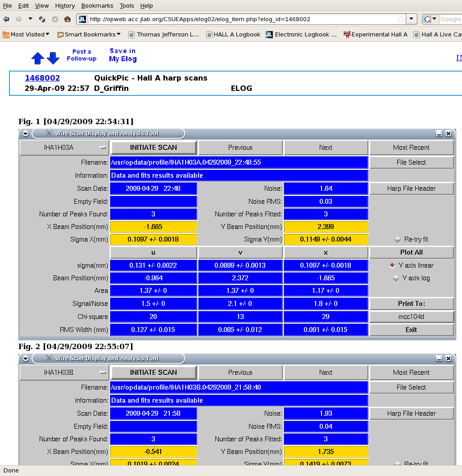Click INITIATE SCAN for harp IHA1H03A
This screenshot has width=462, height=476.
(x=154, y=148)
